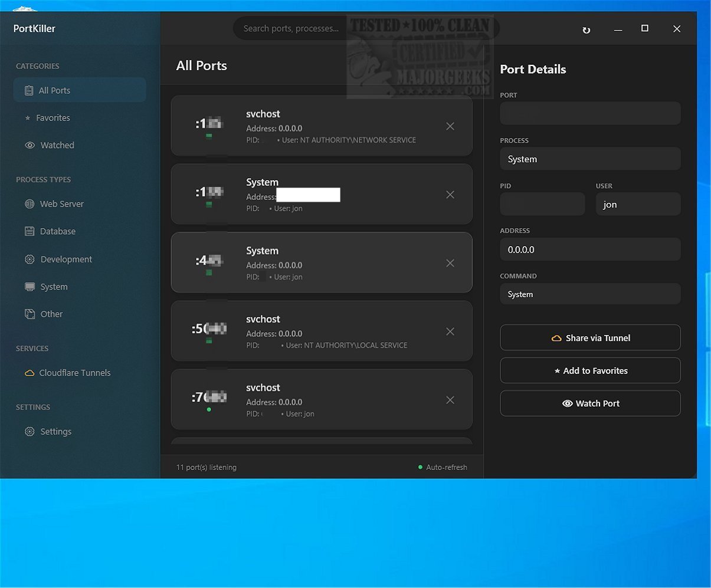Click the globe icon beside Web Server
The image size is (711, 588).
point(30,204)
